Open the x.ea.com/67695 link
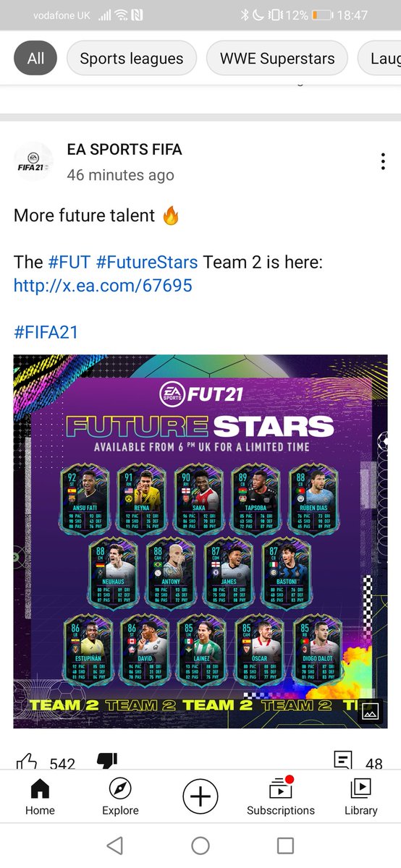Screen dimensions: 401x868 (103, 285)
